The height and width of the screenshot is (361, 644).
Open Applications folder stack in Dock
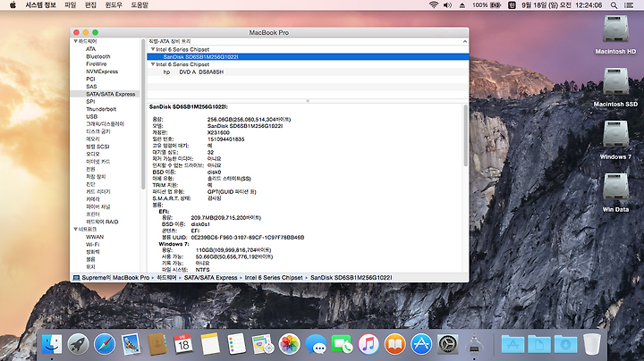coord(513,344)
